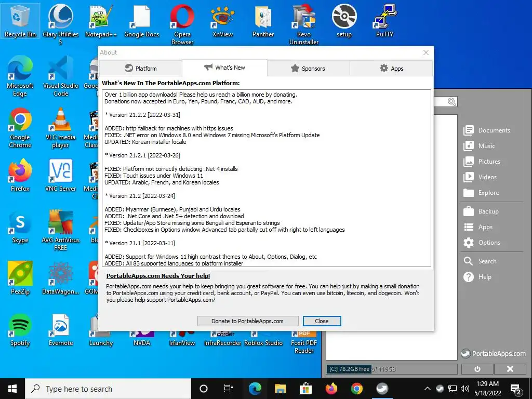Select Roblox Studio desktop icon
This screenshot has width=532, height=399.
[263, 339]
